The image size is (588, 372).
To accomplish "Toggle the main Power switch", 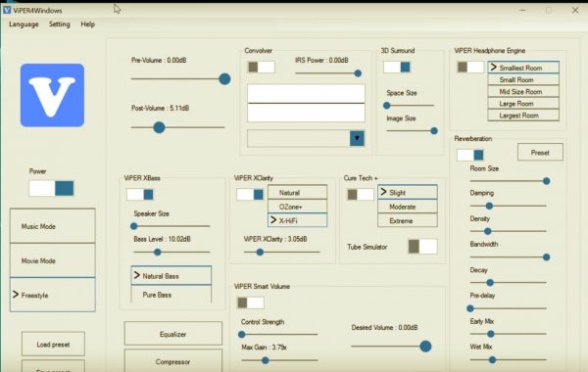I will click(x=51, y=188).
